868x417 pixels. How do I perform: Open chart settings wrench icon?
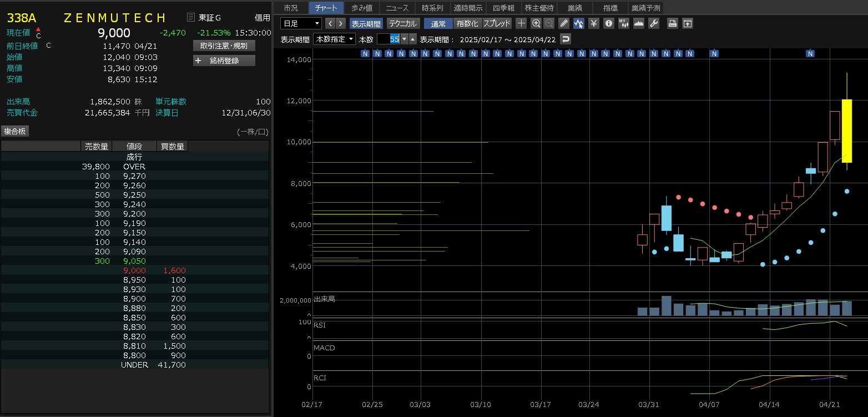pyautogui.click(x=654, y=23)
